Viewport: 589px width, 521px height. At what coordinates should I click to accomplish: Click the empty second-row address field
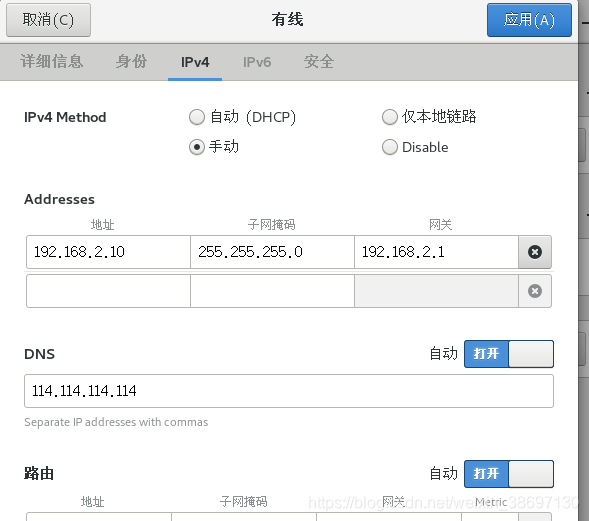[108, 291]
